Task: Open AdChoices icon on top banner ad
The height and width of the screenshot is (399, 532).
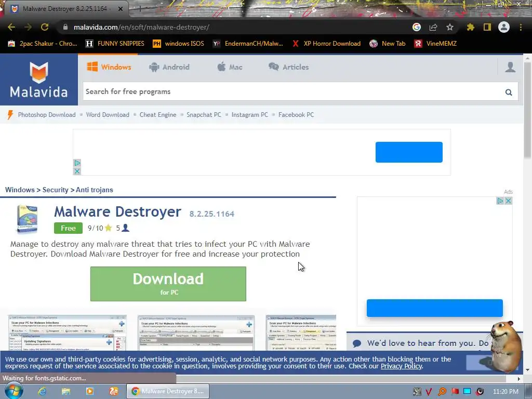Action: pyautogui.click(x=77, y=163)
